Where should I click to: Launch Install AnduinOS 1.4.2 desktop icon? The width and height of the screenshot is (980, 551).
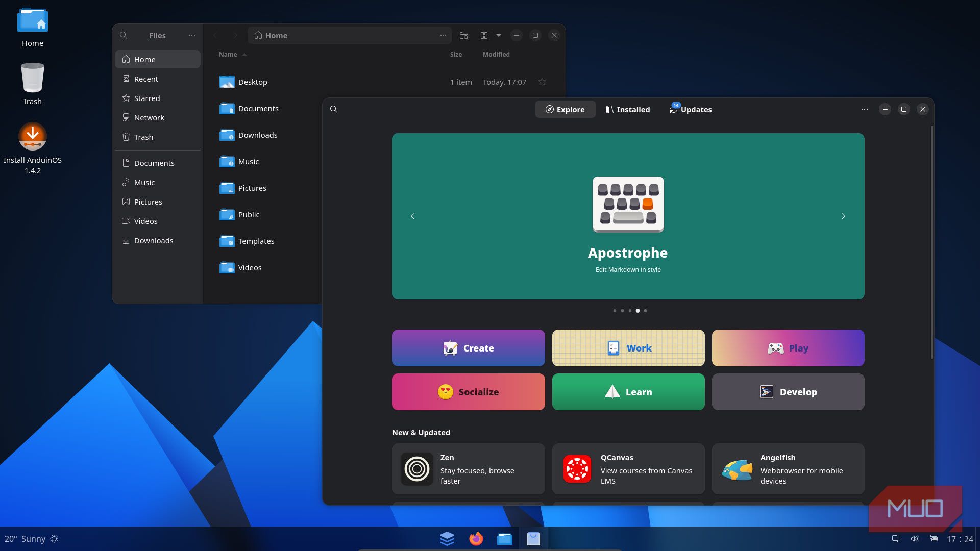tap(33, 148)
